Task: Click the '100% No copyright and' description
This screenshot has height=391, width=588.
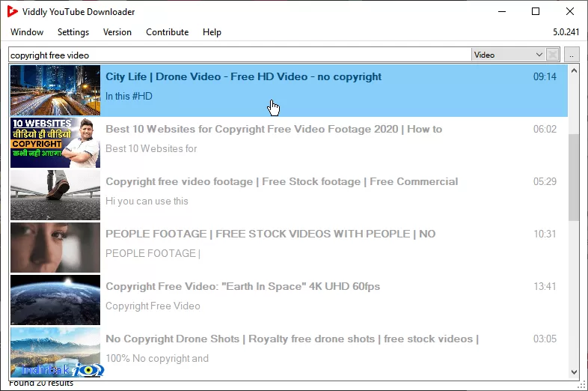Action: [157, 358]
